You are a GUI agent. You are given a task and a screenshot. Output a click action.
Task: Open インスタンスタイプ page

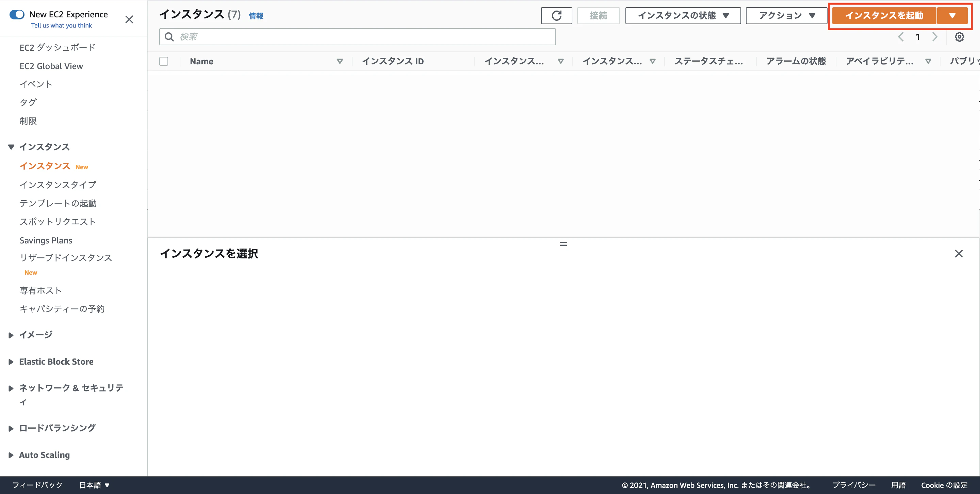point(58,185)
